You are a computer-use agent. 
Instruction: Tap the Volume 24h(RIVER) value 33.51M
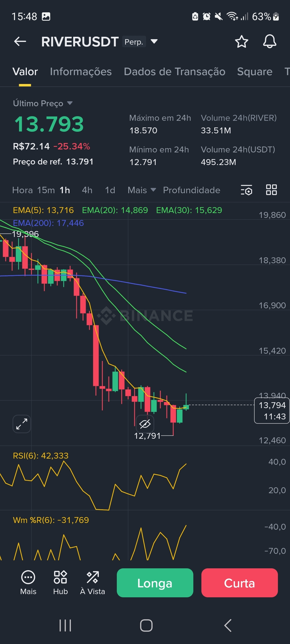[216, 130]
